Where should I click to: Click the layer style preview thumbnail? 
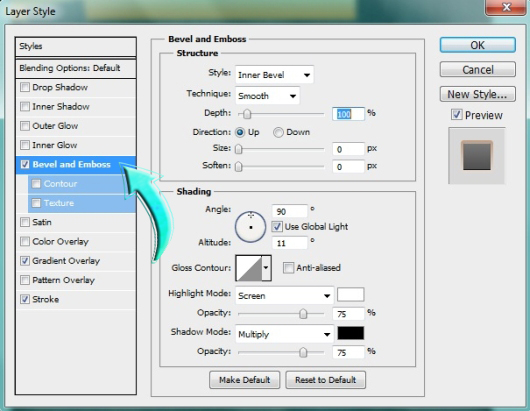(x=477, y=155)
